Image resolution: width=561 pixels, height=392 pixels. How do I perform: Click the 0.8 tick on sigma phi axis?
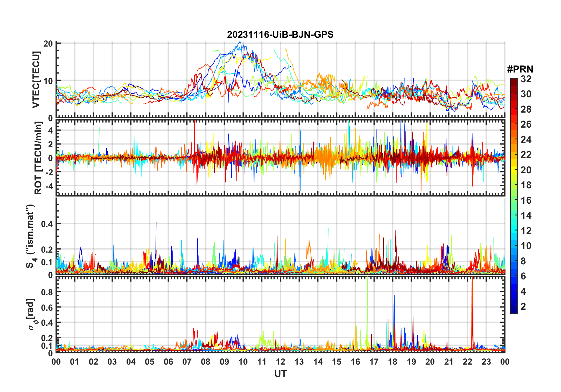pos(47,292)
